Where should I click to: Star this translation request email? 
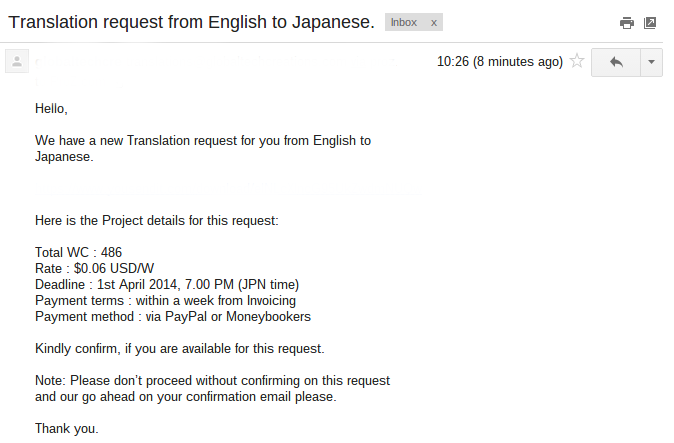point(577,61)
